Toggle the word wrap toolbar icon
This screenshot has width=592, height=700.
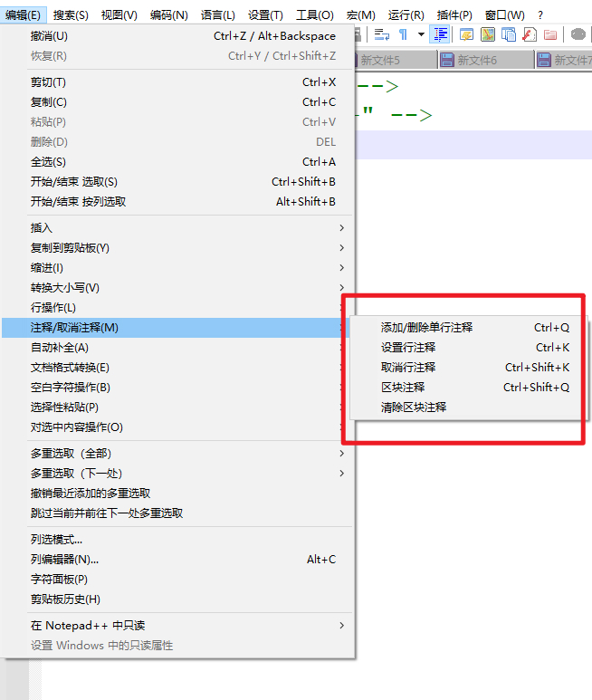coord(381,34)
